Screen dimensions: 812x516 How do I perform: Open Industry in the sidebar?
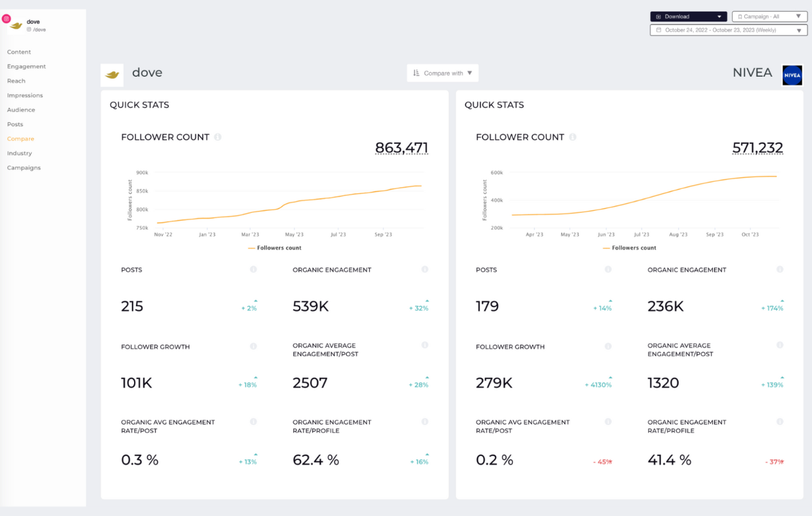[x=19, y=154]
